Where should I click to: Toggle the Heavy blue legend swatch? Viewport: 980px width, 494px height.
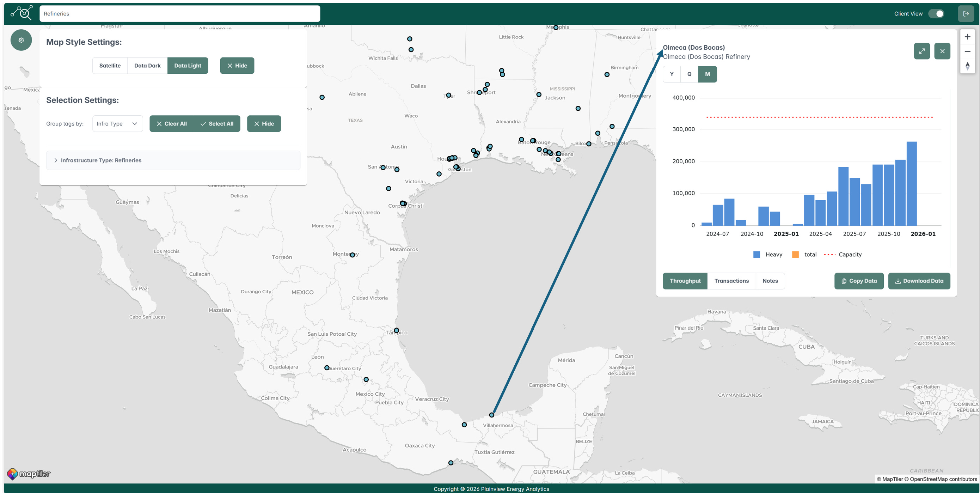tap(756, 255)
